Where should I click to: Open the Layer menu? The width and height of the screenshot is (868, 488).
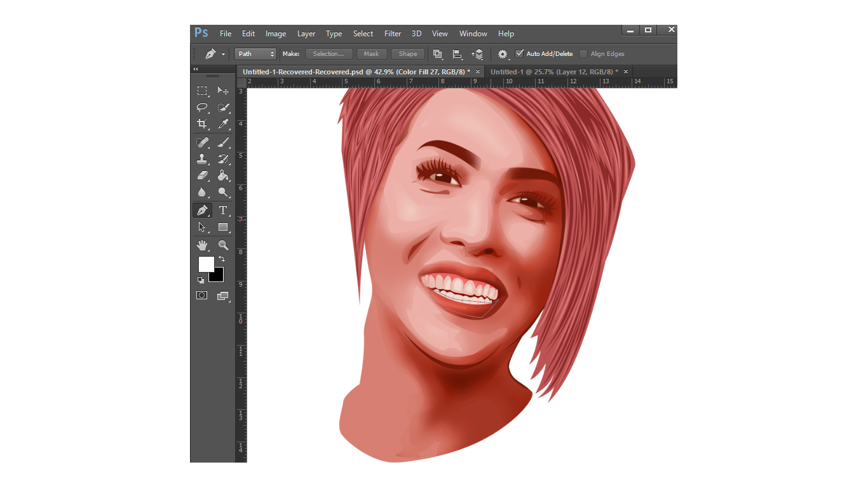(306, 34)
